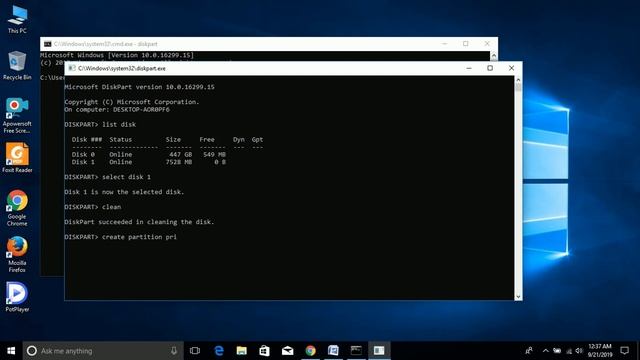Viewport: 640px width, 360px height.
Task: Open the Windows Start menu
Action: point(11,351)
